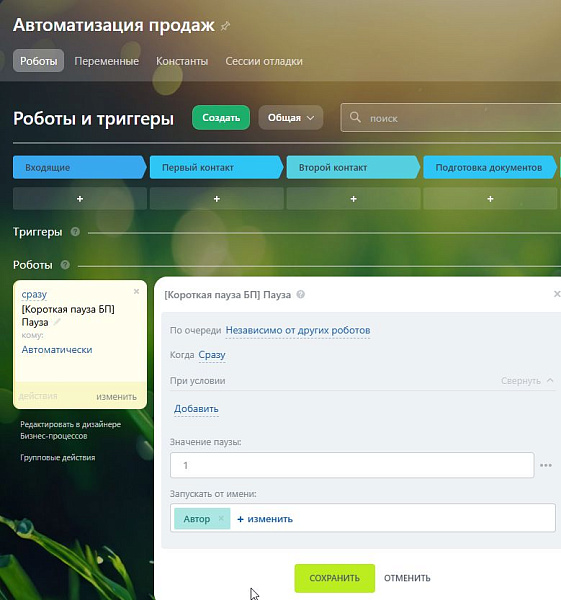Add robot under Подготовка документов stage
Image resolution: width=561 pixels, height=600 pixels.
(490, 199)
